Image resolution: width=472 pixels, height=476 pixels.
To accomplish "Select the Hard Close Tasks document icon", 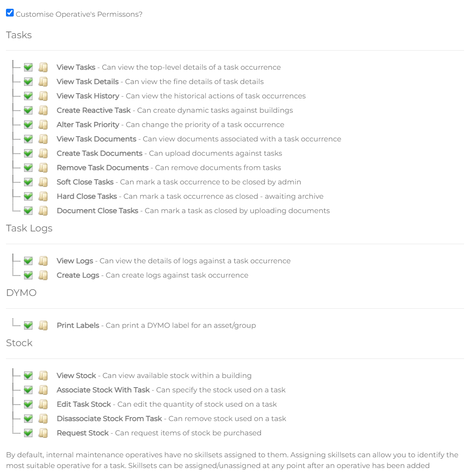I will pos(43,196).
